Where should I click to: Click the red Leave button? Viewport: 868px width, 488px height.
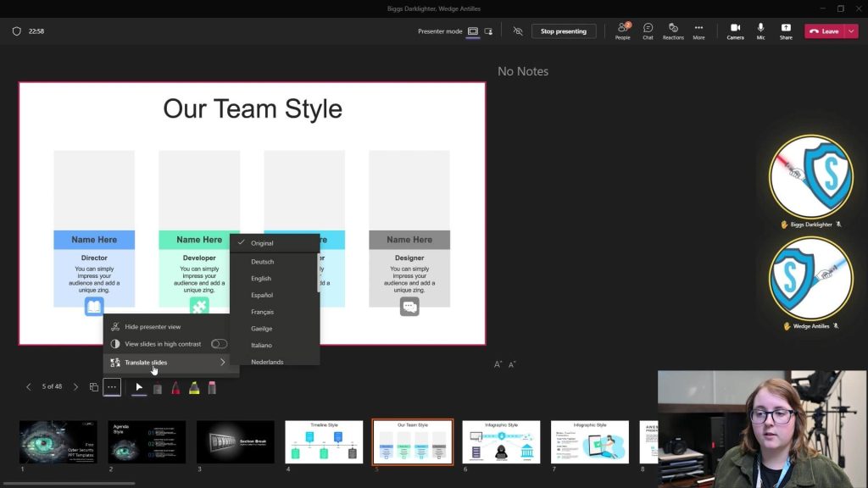coord(824,31)
